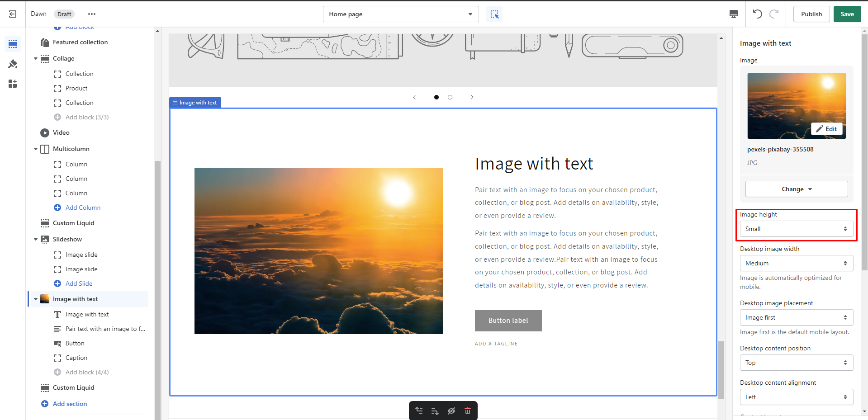Click Add Column link
This screenshot has width=868, height=420.
(83, 208)
